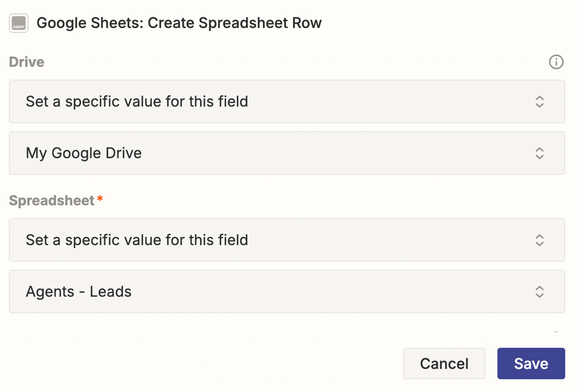Image resolution: width=577 pixels, height=392 pixels.
Task: Select the "Agents - Leads" value text
Action: tap(79, 292)
